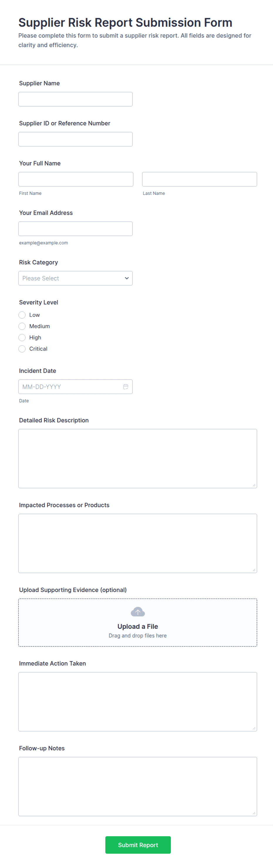Click into the First Name input
The height and width of the screenshot is (868, 273).
click(76, 179)
